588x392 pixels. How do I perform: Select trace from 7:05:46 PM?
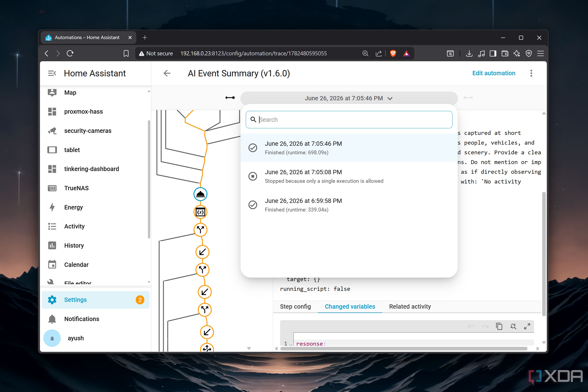coord(349,148)
